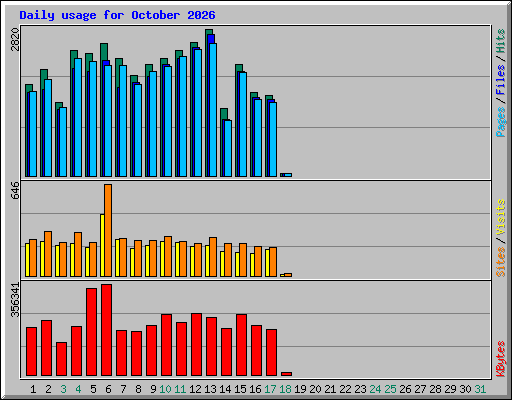Click green day 3 on the date axis
Viewport: 512px width, 400px height.
(63, 389)
